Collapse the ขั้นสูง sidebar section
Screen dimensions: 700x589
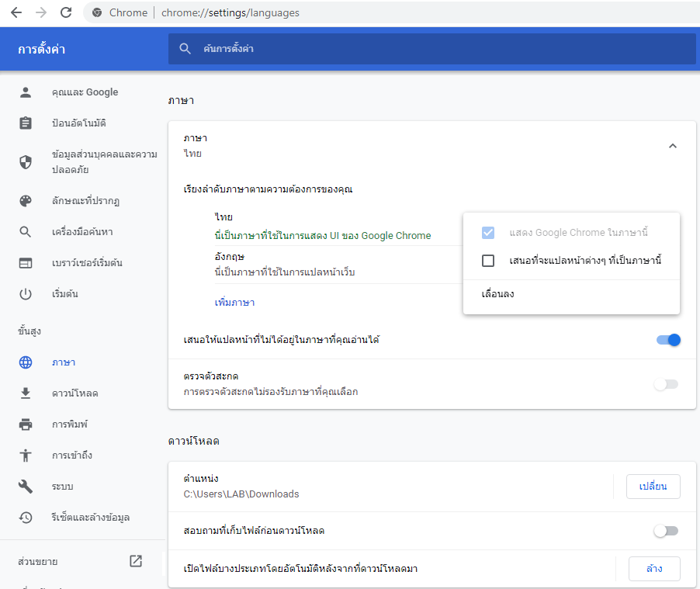[x=29, y=331]
